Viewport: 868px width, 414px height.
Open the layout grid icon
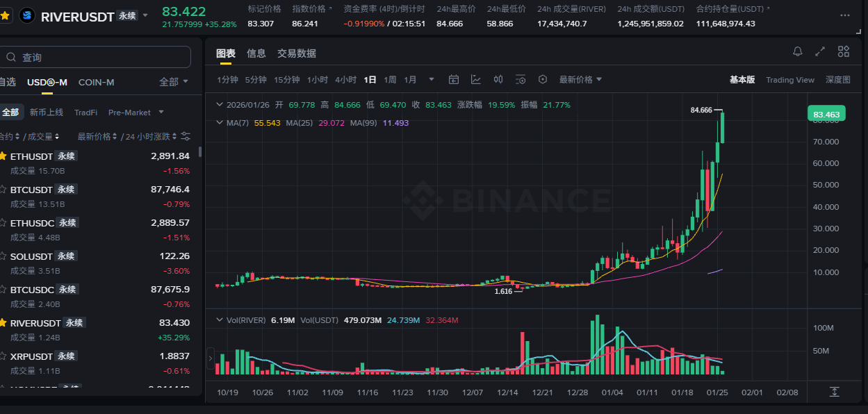[844, 51]
